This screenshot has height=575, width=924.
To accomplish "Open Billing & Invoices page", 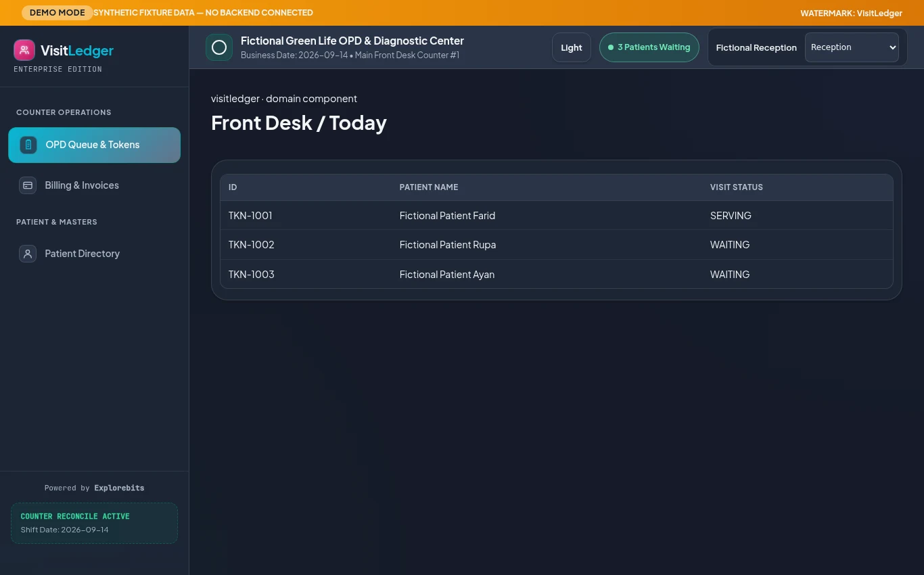I will pos(94,185).
